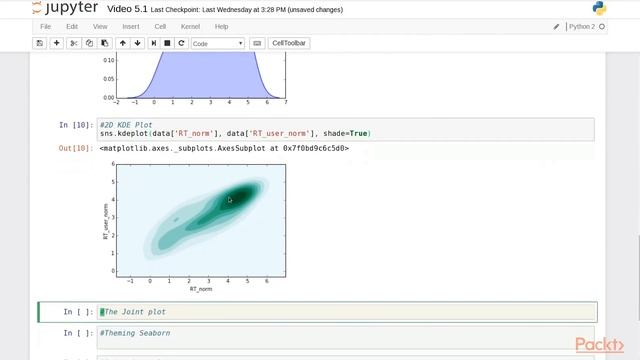
Task: Rename notebook title Video 5.1
Action: coord(127,9)
